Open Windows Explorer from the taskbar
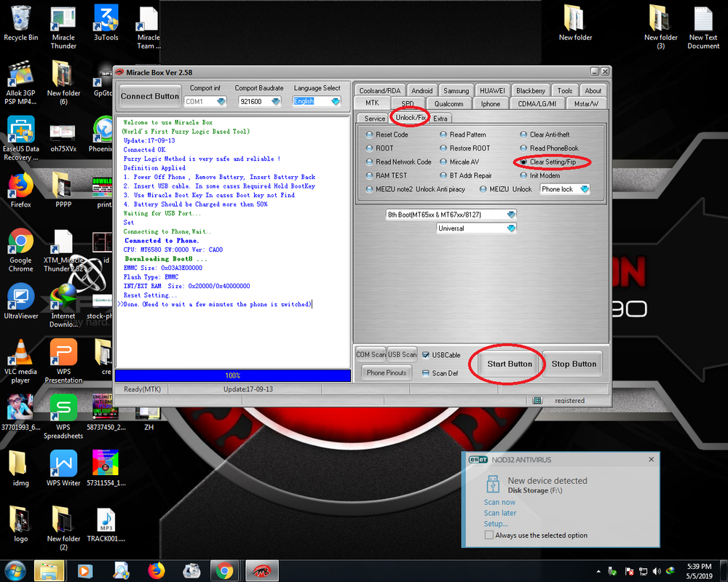 pos(48,571)
